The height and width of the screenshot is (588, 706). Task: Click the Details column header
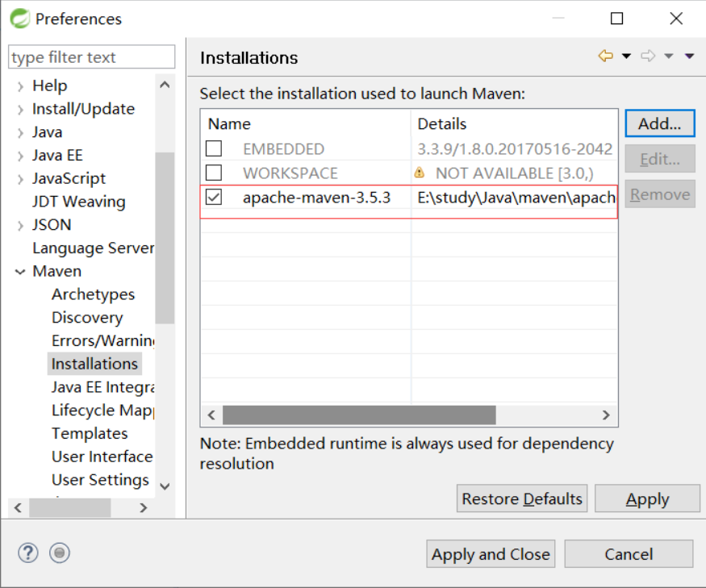point(514,124)
